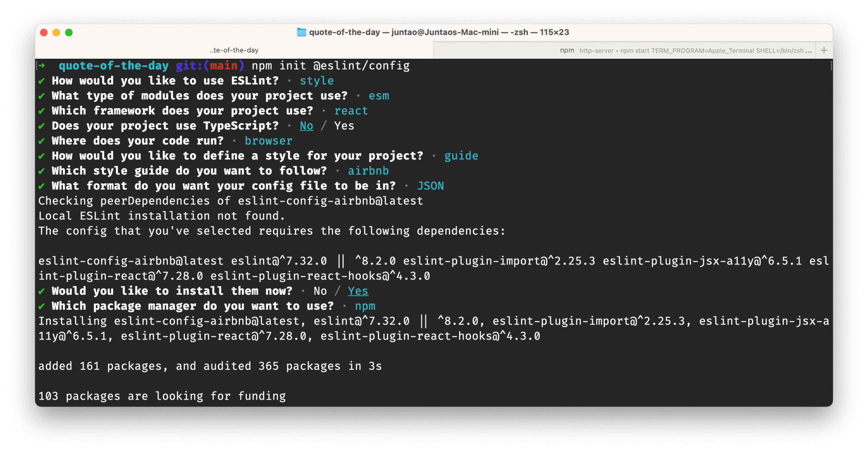Click the green prompt arrow
This screenshot has width=868, height=453.
point(42,66)
